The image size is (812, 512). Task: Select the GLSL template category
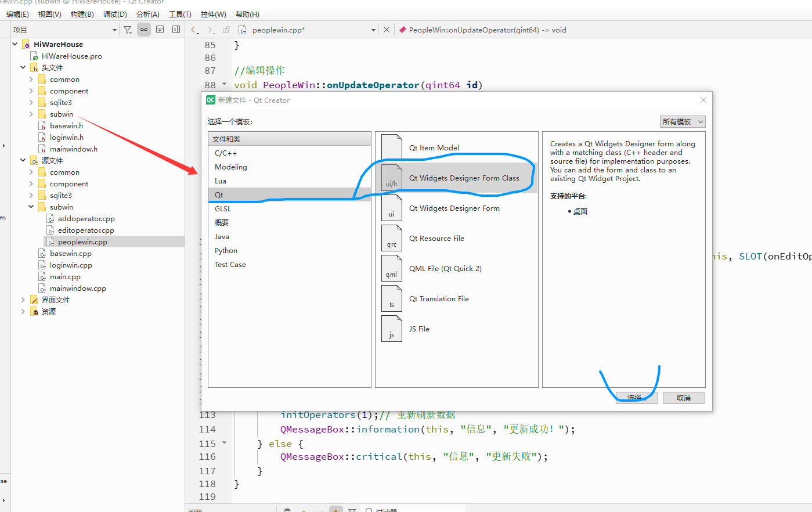[290, 208]
